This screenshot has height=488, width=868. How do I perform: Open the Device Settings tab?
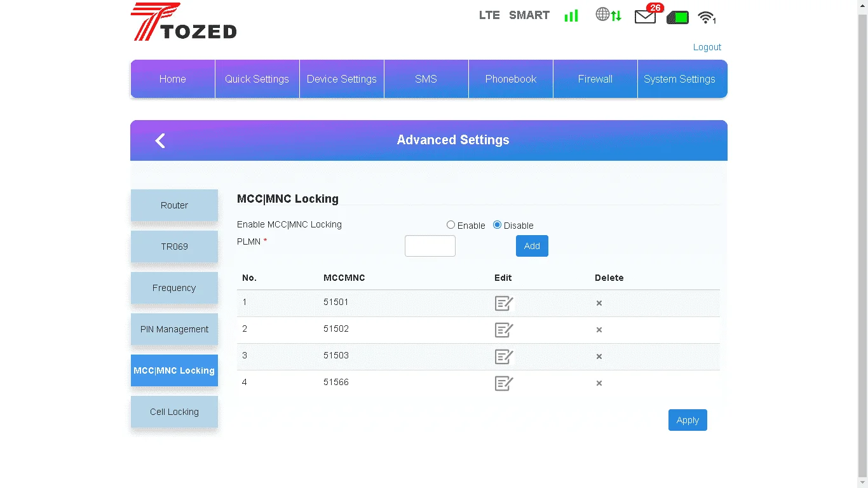point(342,79)
